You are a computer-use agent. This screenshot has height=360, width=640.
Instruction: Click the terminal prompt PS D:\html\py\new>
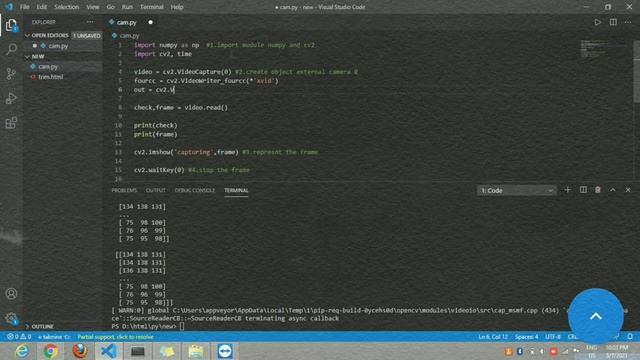(x=144, y=326)
